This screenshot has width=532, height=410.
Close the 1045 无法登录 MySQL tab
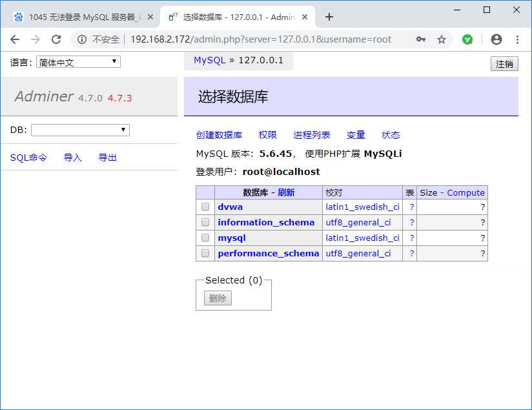[x=150, y=17]
